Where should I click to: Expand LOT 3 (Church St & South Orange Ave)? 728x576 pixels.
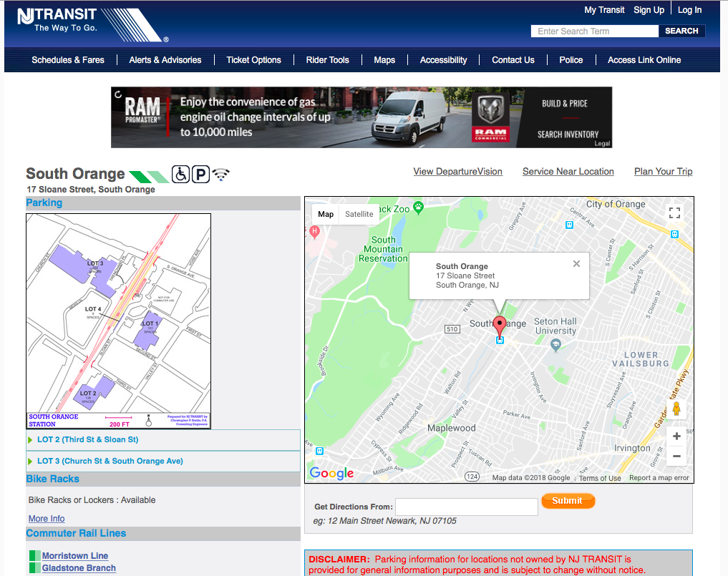[x=163, y=461]
